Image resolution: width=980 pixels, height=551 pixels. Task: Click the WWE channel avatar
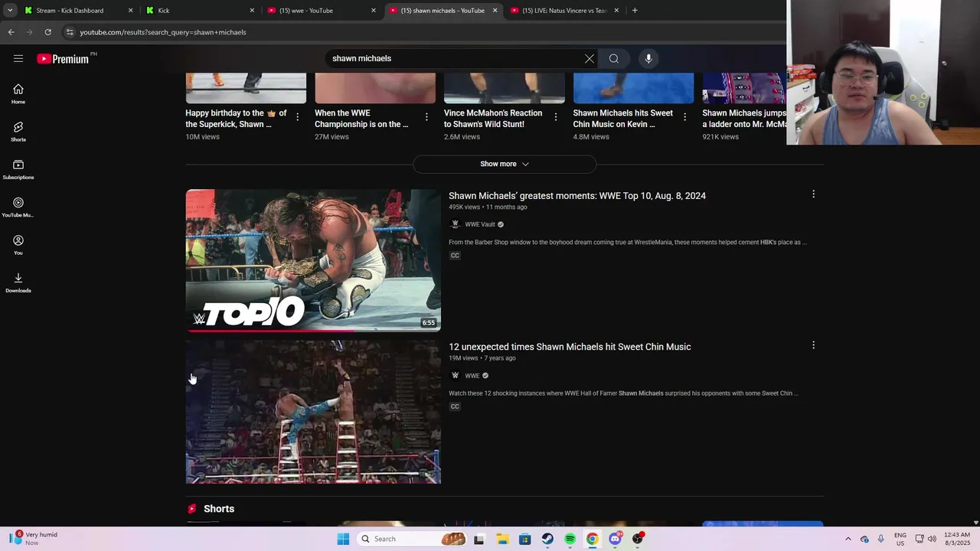(455, 376)
